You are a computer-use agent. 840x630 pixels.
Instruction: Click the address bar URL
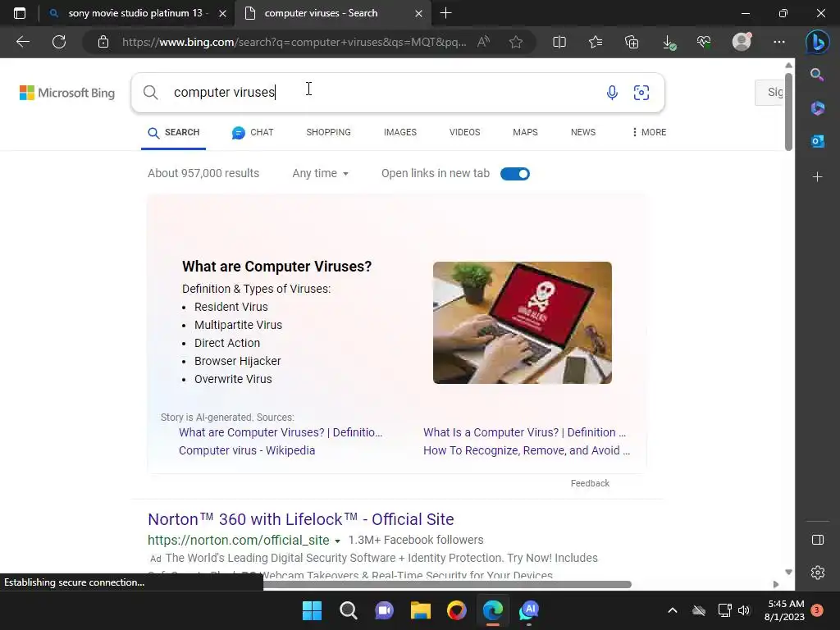tap(294, 42)
